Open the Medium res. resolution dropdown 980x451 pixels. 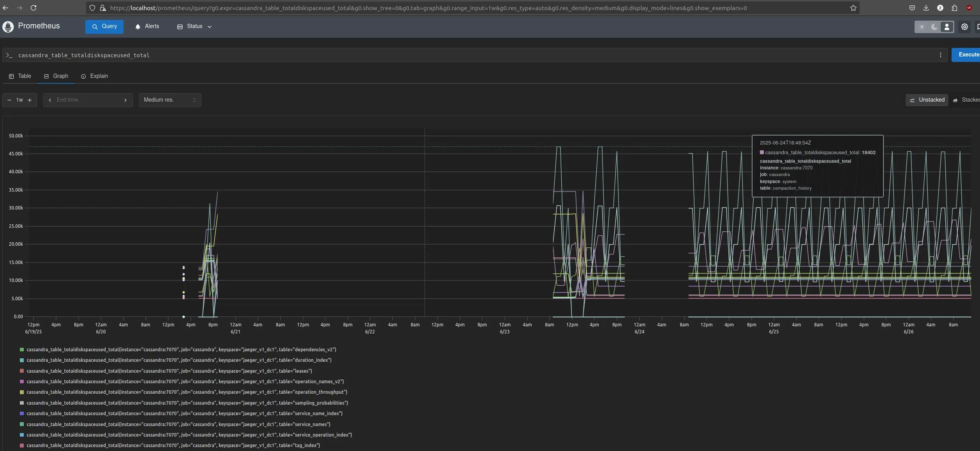[170, 100]
